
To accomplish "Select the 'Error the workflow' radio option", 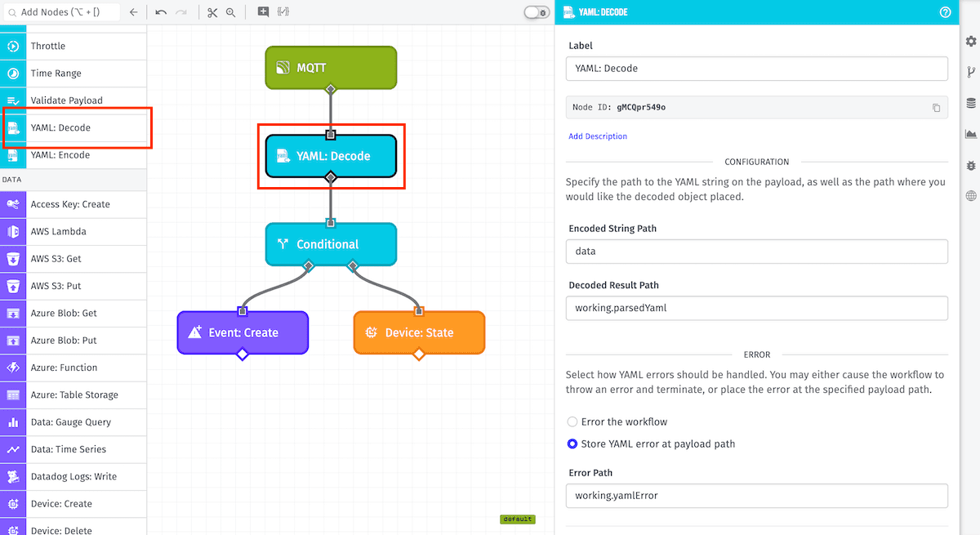I will coord(572,421).
